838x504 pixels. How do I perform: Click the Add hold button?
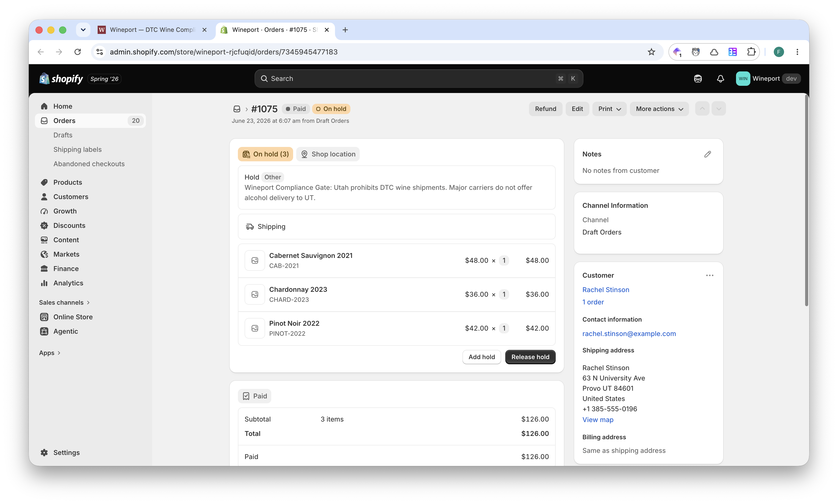[x=481, y=357]
